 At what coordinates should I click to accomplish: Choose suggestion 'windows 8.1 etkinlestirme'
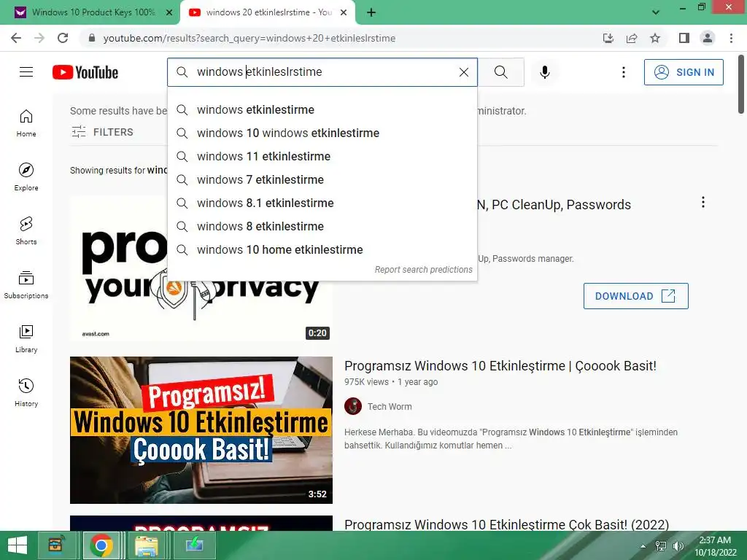(322, 203)
